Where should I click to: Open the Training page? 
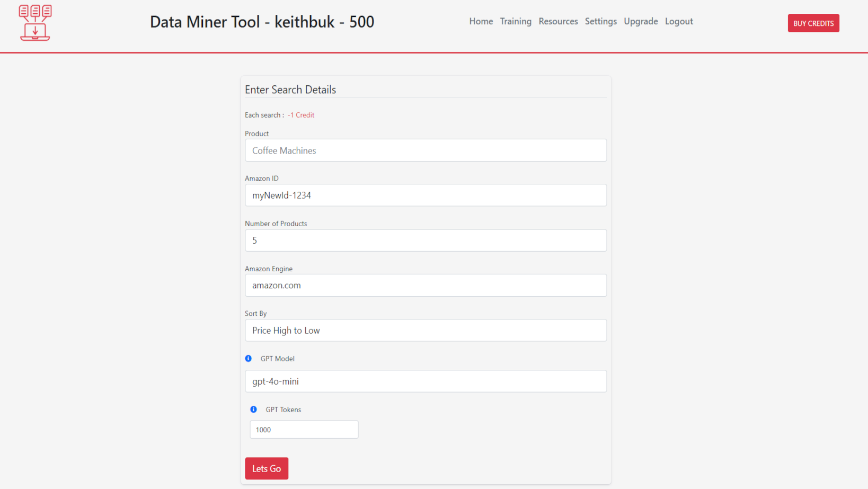[515, 21]
